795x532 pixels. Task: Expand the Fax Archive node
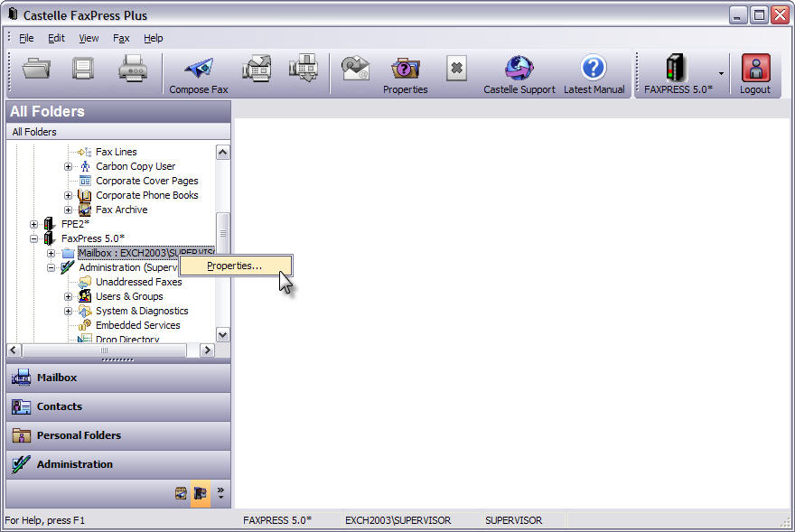coord(68,210)
